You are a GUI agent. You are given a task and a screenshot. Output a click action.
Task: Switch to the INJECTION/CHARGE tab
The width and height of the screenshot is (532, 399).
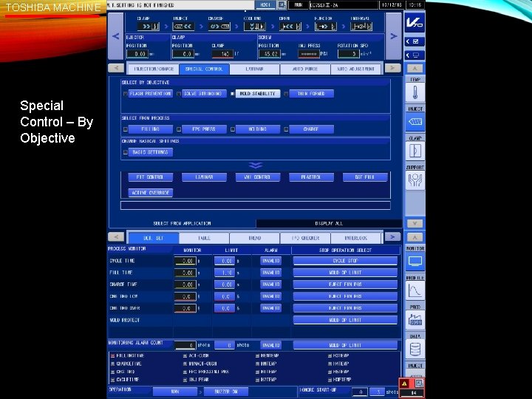(x=154, y=69)
